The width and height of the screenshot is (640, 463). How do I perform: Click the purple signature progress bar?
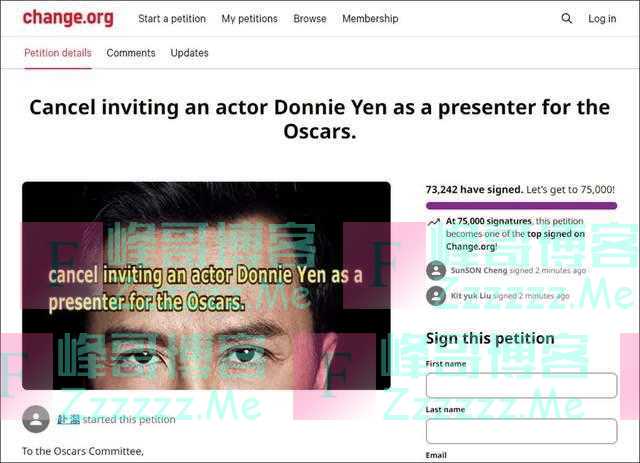(x=521, y=205)
